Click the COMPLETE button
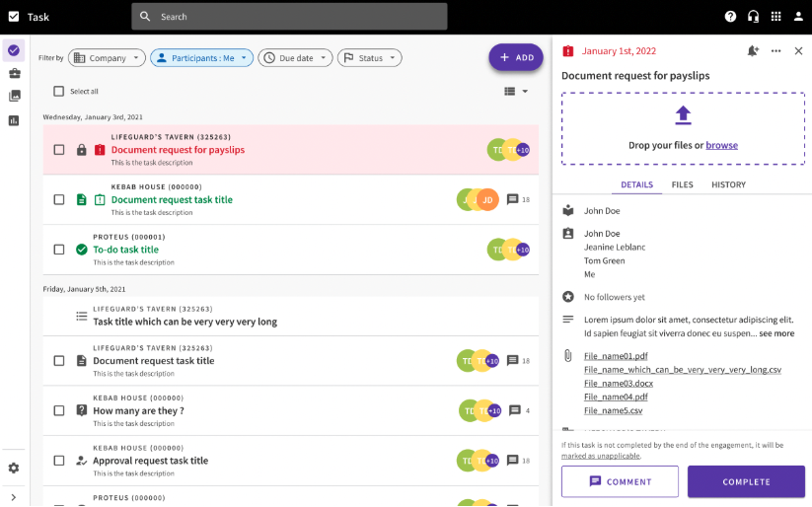This screenshot has width=812, height=507. click(x=746, y=481)
